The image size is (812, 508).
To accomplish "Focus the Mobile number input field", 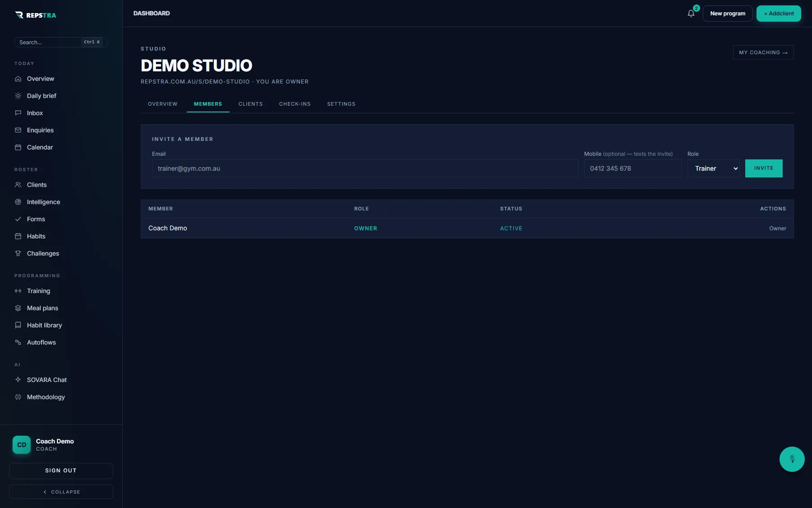I will [633, 168].
